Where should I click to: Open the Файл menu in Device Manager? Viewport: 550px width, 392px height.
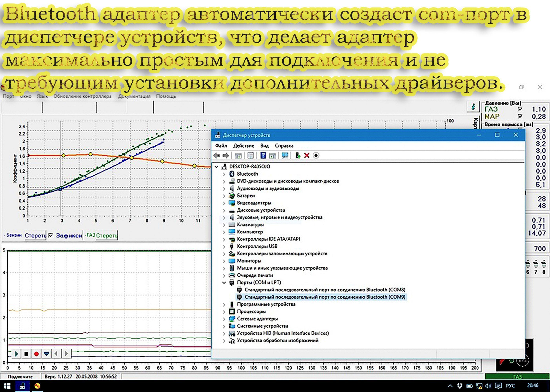(221, 146)
